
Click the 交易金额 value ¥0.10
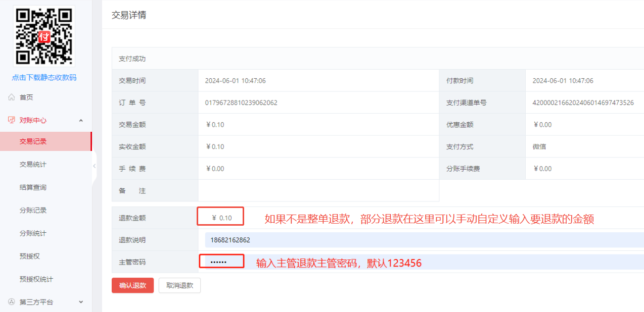pos(215,125)
